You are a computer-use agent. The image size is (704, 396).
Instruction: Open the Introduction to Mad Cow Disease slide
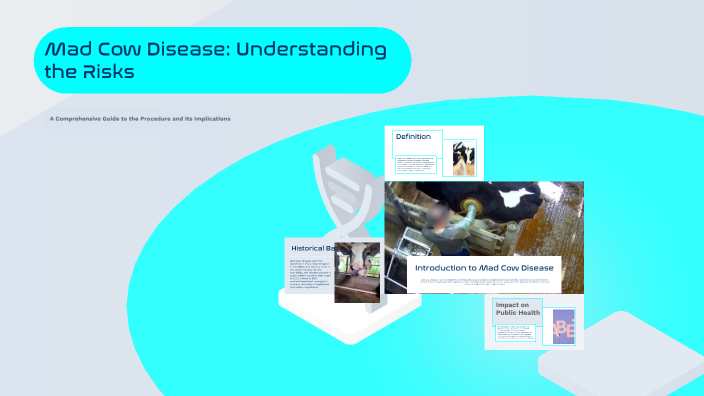click(x=484, y=238)
